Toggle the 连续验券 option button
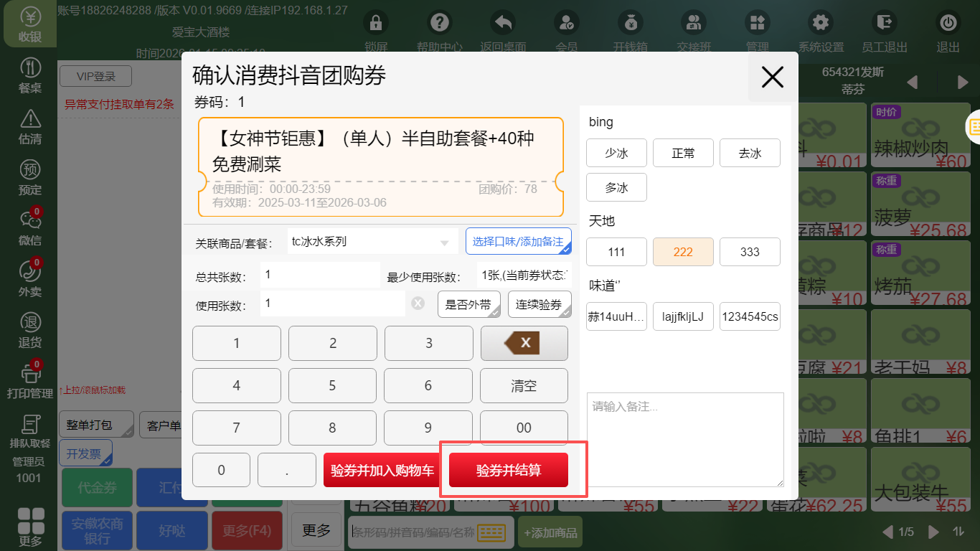This screenshot has height=551, width=980. (539, 304)
